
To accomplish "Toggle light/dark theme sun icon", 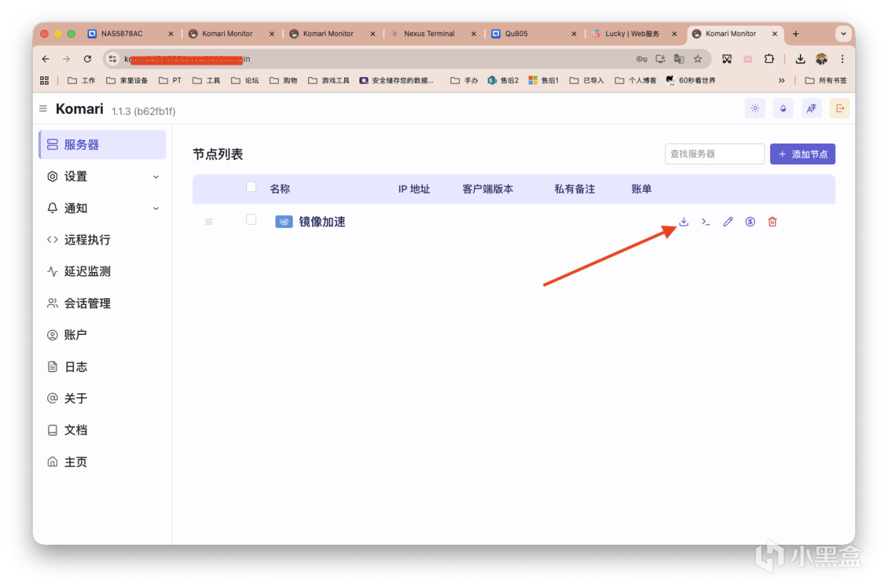I will click(x=755, y=108).
